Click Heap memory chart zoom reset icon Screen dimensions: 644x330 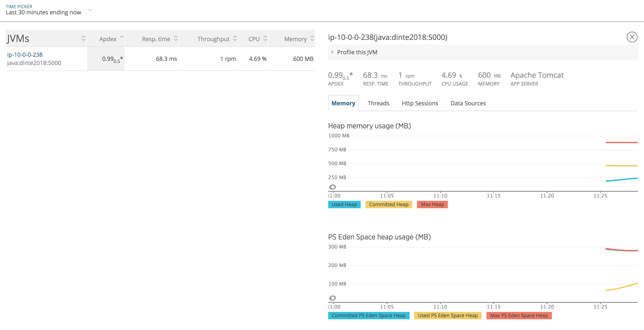click(333, 187)
